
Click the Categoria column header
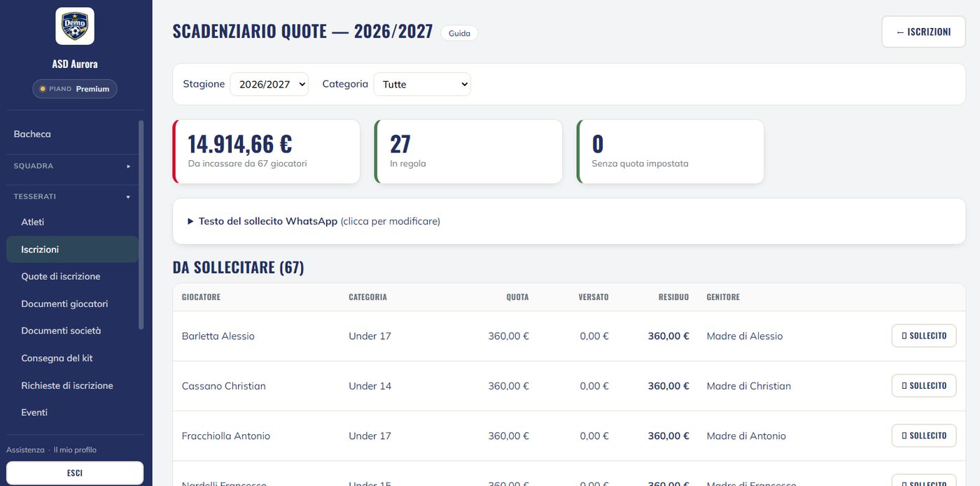coord(367,297)
